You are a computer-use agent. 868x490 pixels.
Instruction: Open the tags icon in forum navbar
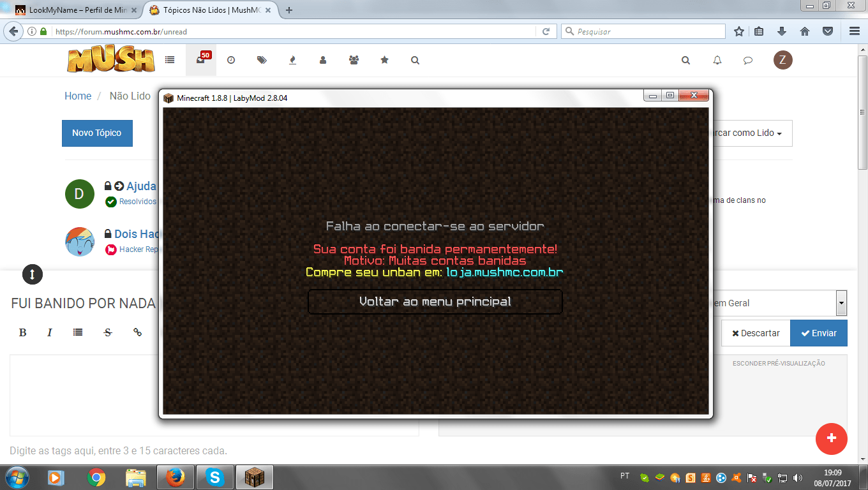262,60
